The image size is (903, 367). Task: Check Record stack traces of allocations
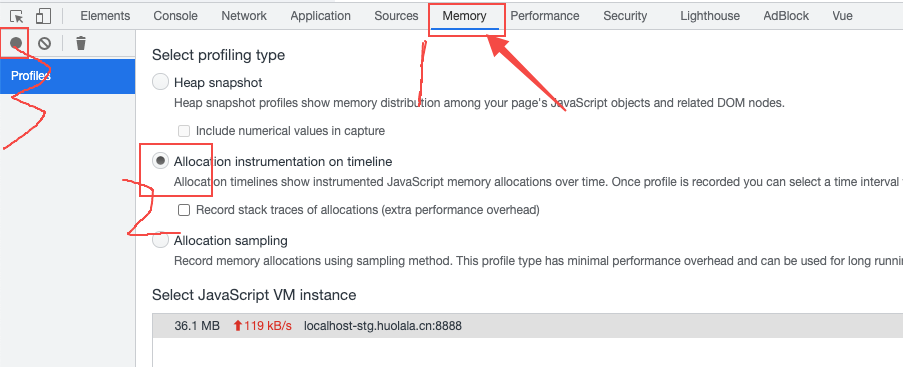(x=184, y=210)
